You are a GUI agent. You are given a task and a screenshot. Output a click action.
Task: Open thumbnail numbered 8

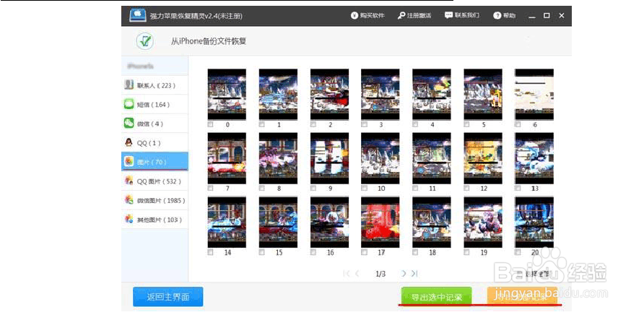click(x=278, y=158)
